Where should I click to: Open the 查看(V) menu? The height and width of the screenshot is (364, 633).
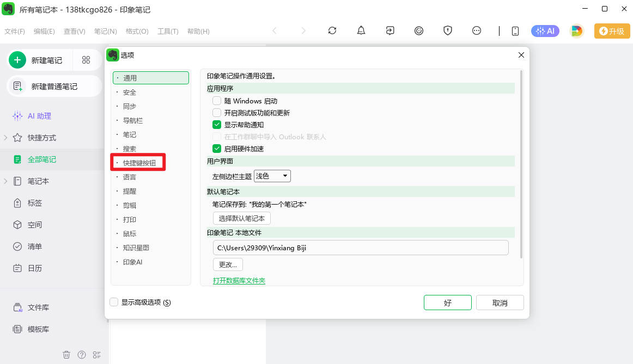(74, 32)
